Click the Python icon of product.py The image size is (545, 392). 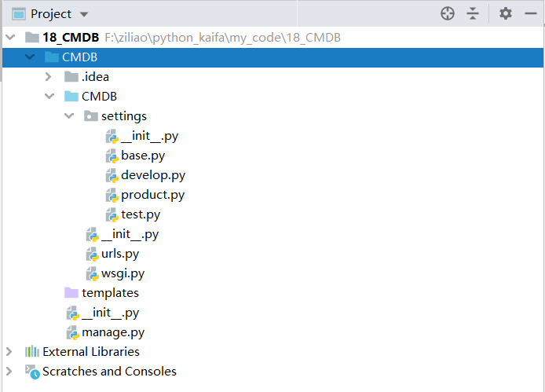click(112, 195)
